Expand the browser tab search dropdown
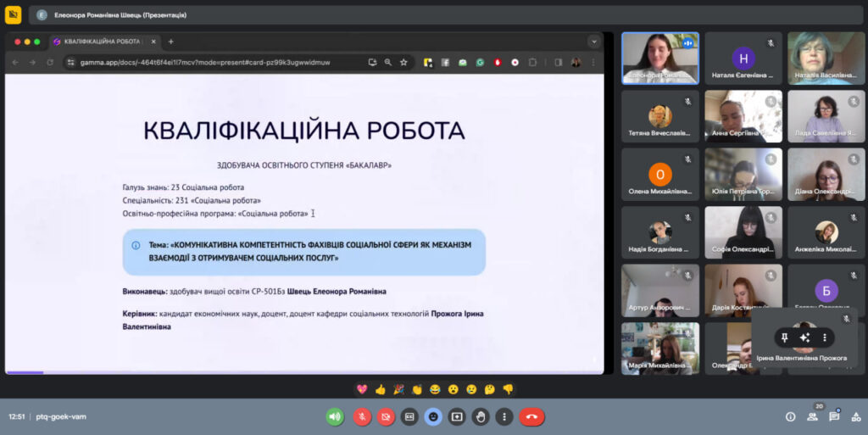This screenshot has width=868, height=435. tap(593, 42)
